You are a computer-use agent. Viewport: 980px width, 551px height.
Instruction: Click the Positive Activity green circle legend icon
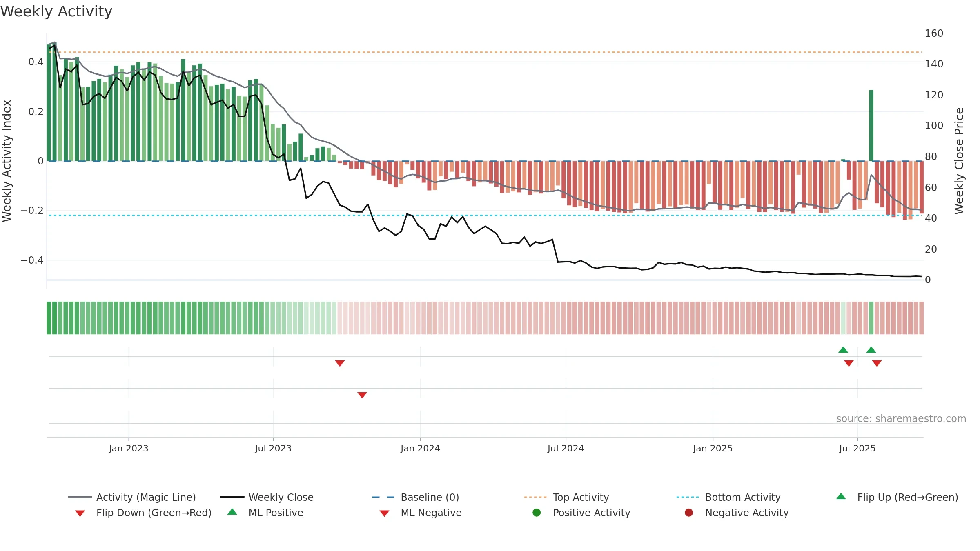pyautogui.click(x=537, y=513)
